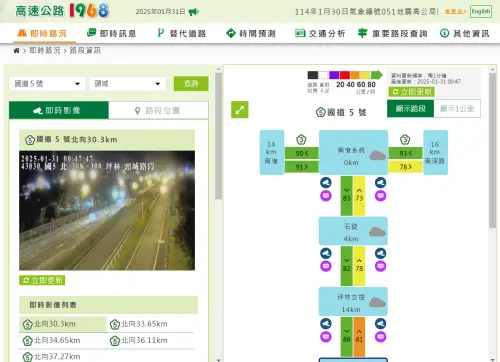Open right camera icon below 坪林交控
500x362 pixels.
(380, 324)
